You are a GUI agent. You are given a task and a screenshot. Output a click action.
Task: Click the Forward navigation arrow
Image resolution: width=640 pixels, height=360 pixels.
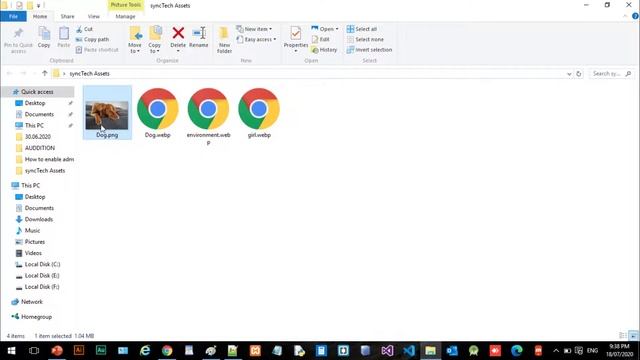pos(23,73)
